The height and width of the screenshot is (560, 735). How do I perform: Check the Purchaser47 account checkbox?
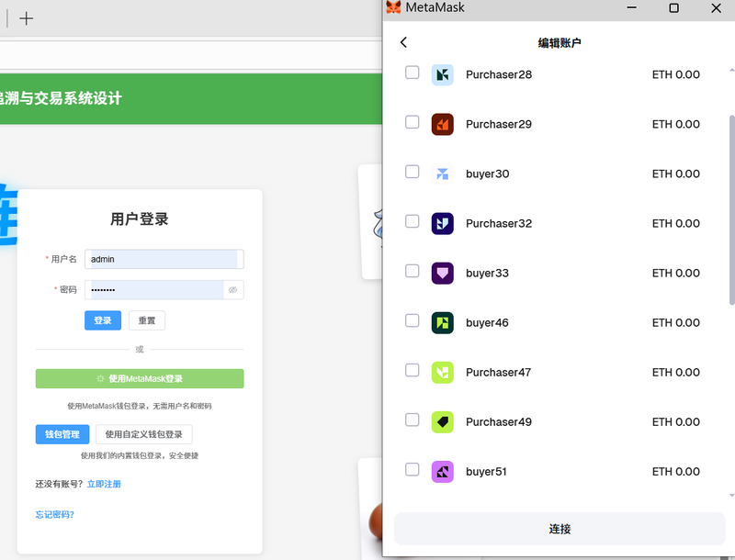(x=412, y=370)
